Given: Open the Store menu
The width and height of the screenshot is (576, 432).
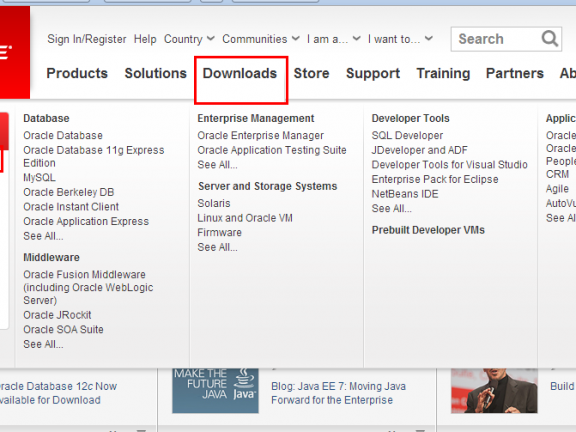Looking at the screenshot, I should pos(312,73).
